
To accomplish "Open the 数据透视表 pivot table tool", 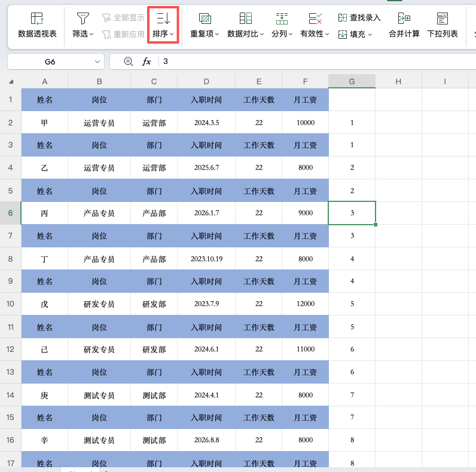I will [x=37, y=26].
